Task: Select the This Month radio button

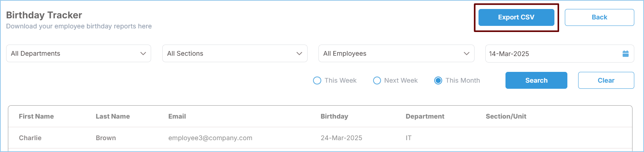Action: [x=438, y=80]
